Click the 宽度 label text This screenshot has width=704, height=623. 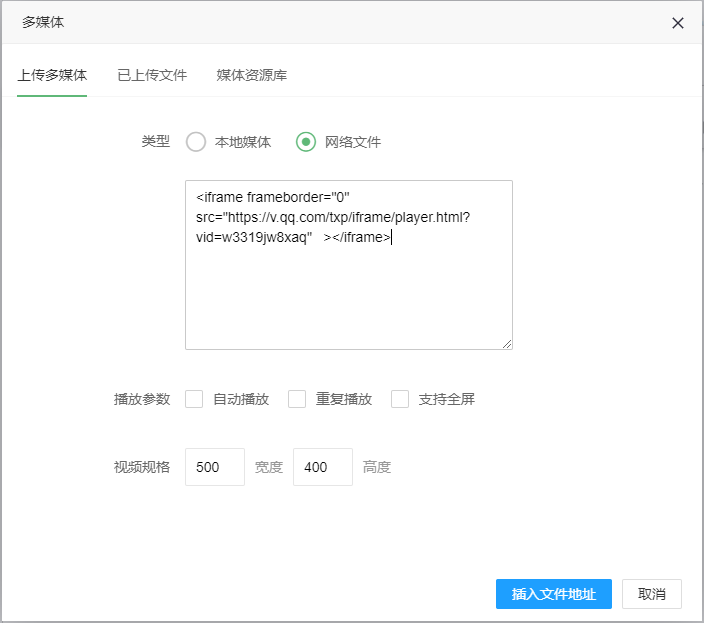pos(269,467)
